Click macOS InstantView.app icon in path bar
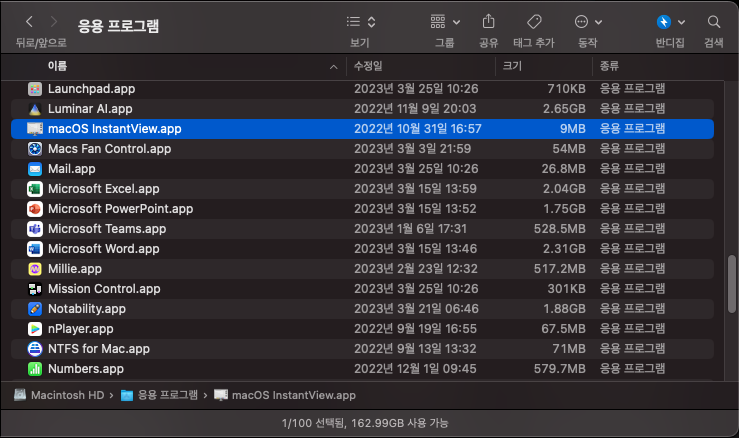The height and width of the screenshot is (438, 739). point(221,395)
